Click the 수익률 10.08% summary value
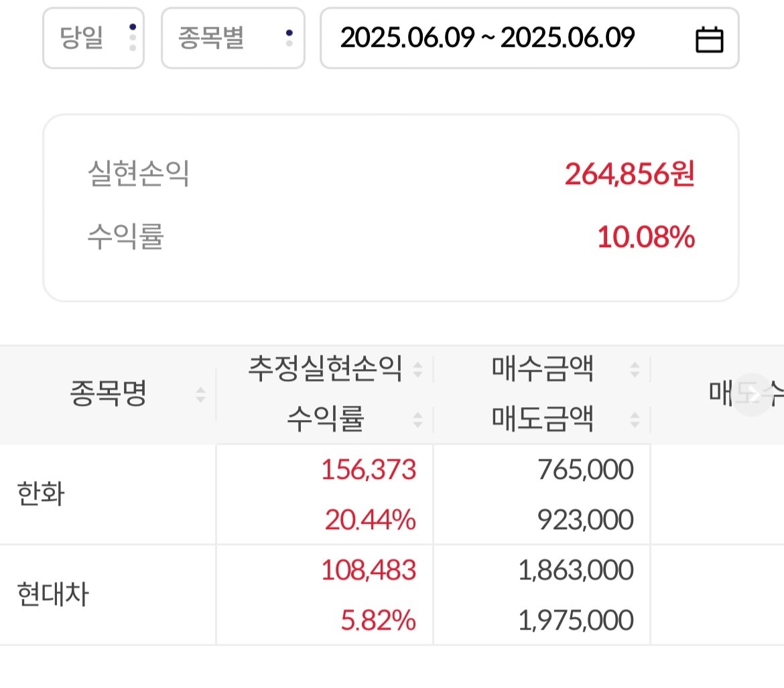Viewport: 784px width, 688px height. point(645,237)
